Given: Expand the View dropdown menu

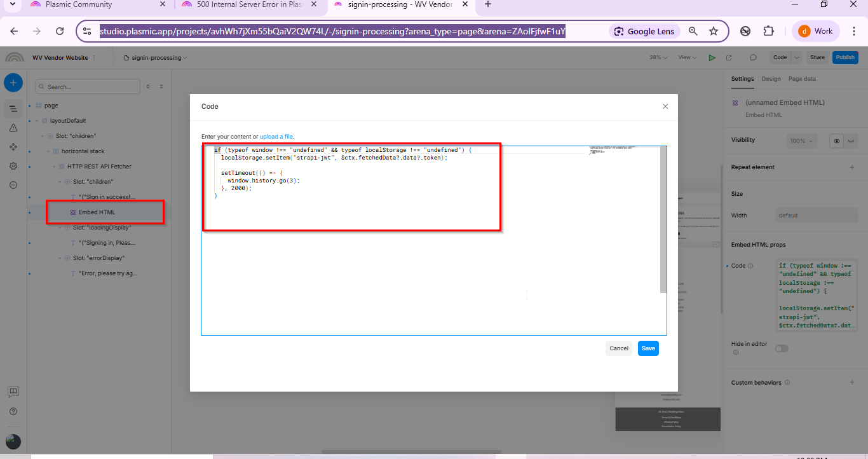Looking at the screenshot, I should (687, 57).
